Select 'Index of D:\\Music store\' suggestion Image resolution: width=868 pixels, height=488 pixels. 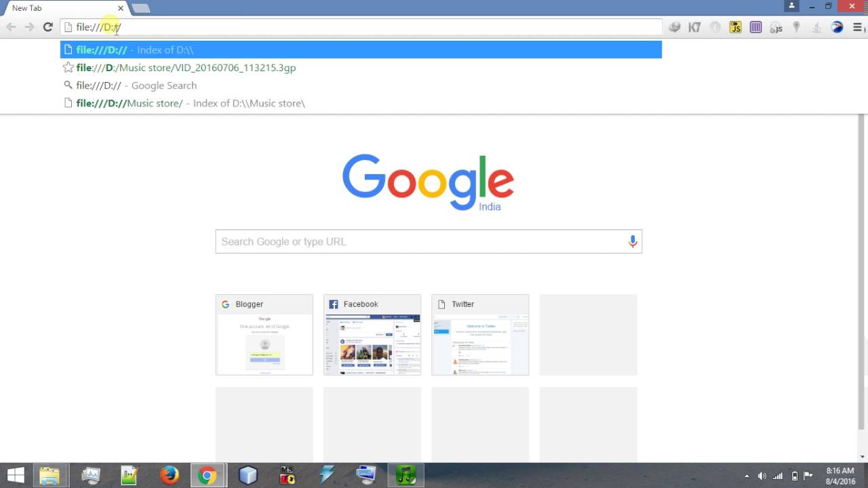point(361,103)
